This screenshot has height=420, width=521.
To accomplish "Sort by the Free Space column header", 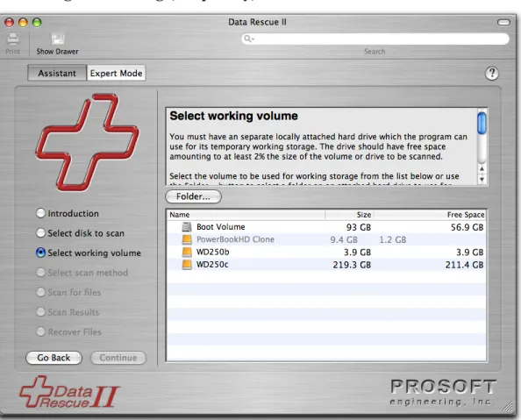I will pos(430,215).
